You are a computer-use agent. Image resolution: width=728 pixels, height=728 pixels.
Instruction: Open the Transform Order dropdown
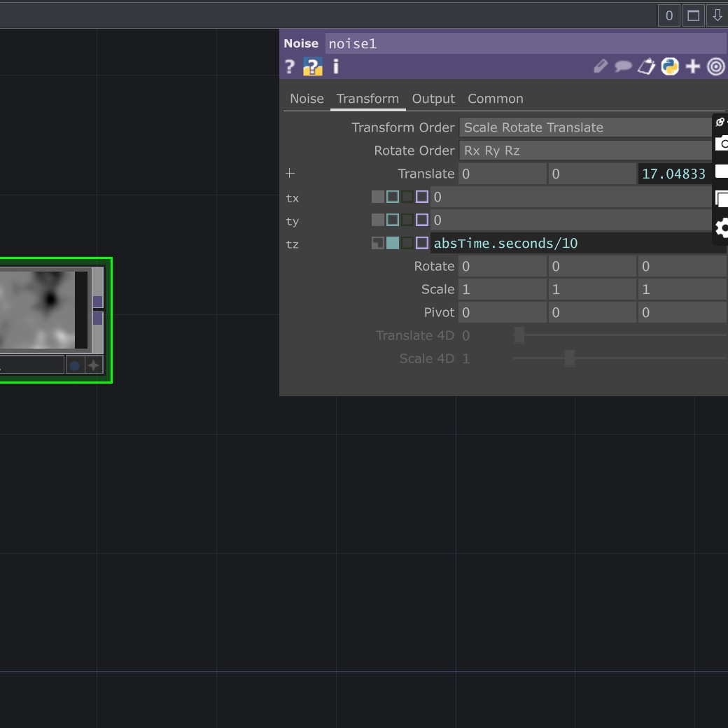pos(586,127)
